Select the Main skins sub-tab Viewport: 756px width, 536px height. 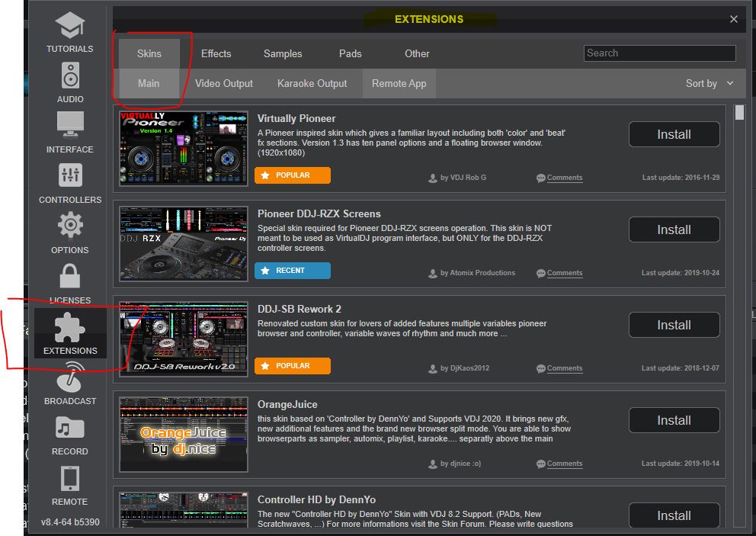point(149,83)
